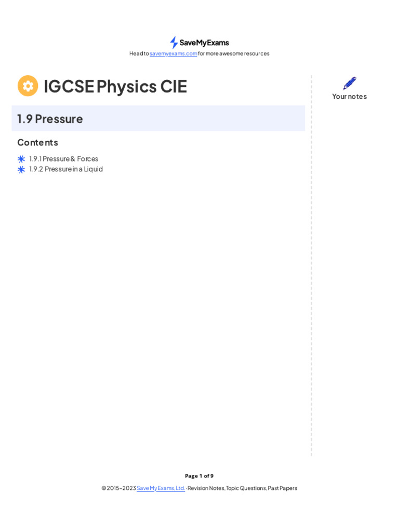Click the orange gear icon beside title
The height and width of the screenshot is (532, 399).
pyautogui.click(x=28, y=86)
